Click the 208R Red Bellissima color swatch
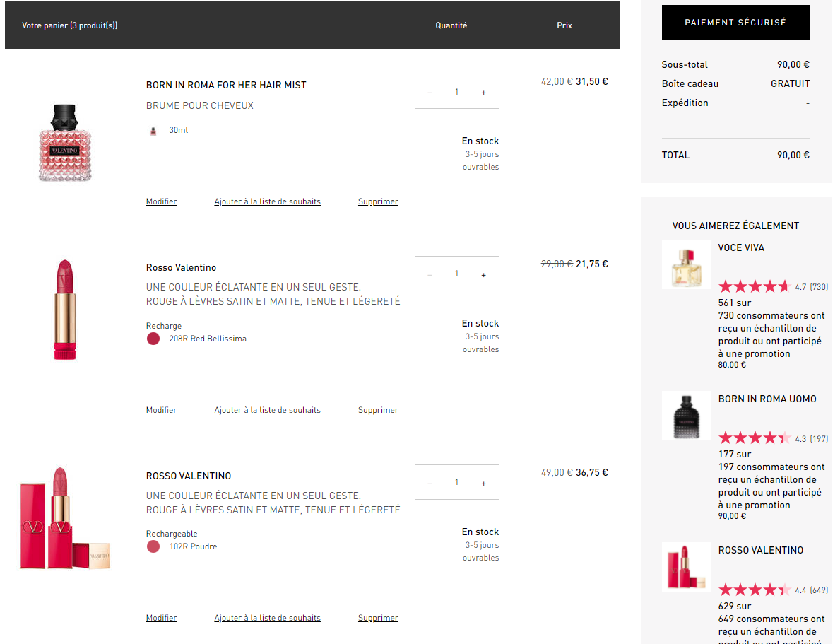Image resolution: width=840 pixels, height=644 pixels. 153,339
